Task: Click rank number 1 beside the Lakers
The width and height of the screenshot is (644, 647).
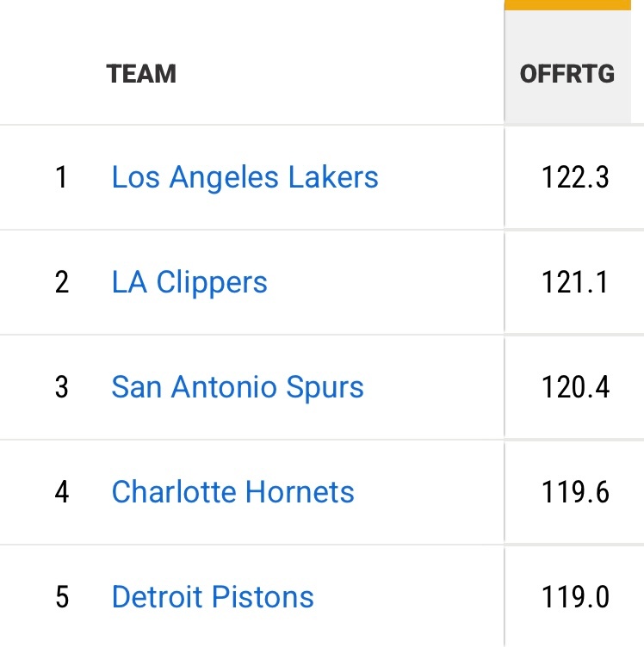Action: tap(61, 177)
